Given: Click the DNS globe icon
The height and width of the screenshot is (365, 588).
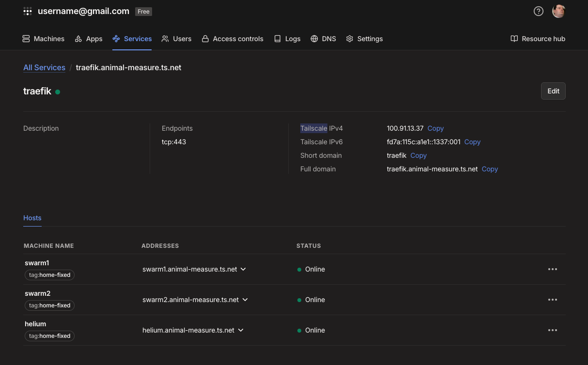Looking at the screenshot, I should point(314,39).
